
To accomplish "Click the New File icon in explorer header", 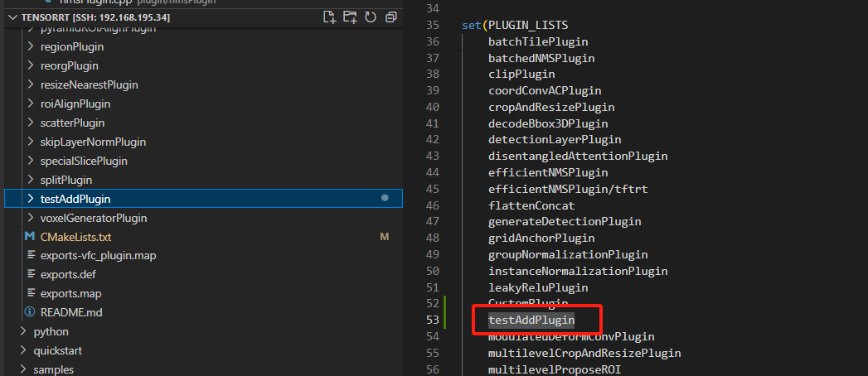I will pyautogui.click(x=329, y=17).
